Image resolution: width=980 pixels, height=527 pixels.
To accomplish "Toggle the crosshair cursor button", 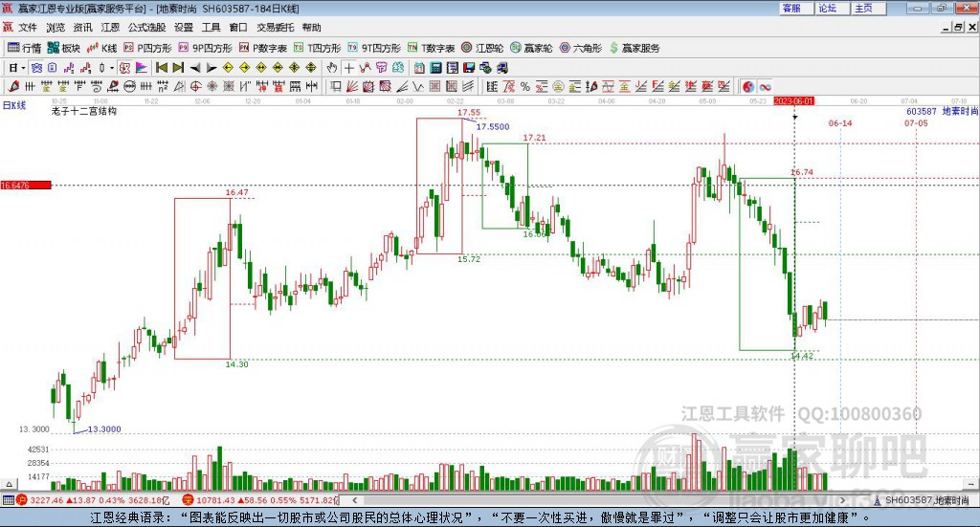I will point(348,68).
